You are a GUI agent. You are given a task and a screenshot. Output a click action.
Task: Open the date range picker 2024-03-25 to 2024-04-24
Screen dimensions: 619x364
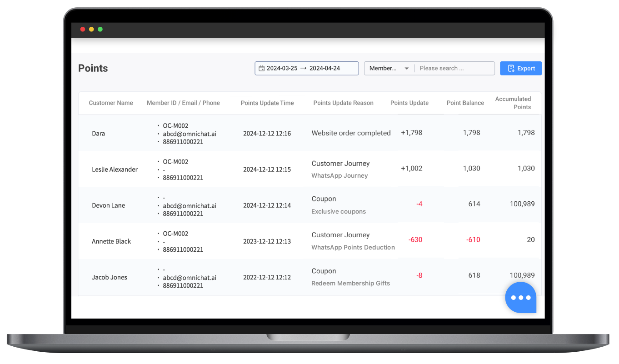[x=307, y=68]
